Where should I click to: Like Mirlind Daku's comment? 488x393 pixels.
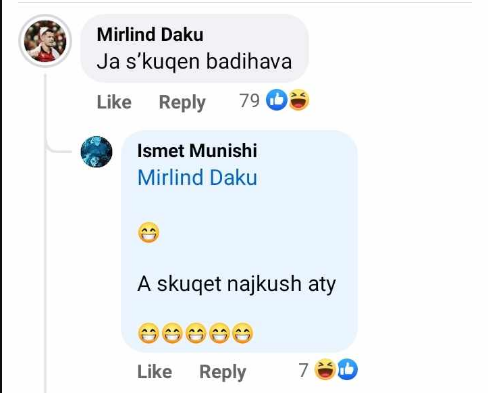click(x=114, y=102)
